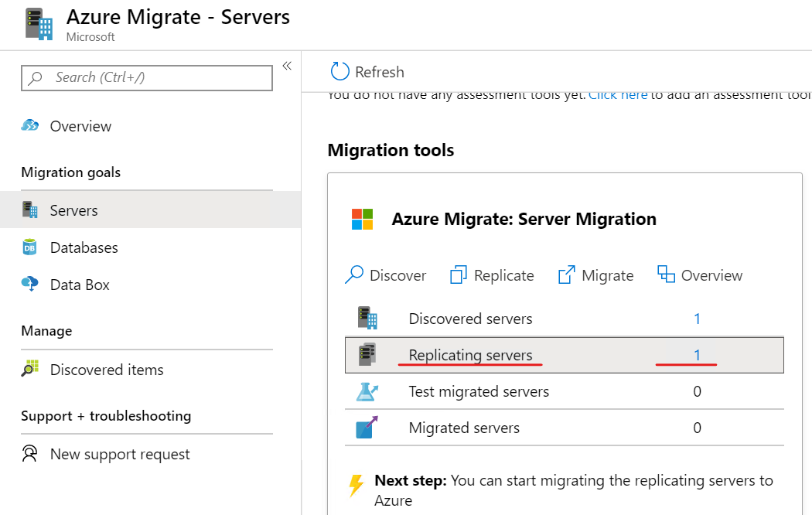Click the Overview cloud icon in sidebar
Screen dimensions: 812x515
(30, 125)
